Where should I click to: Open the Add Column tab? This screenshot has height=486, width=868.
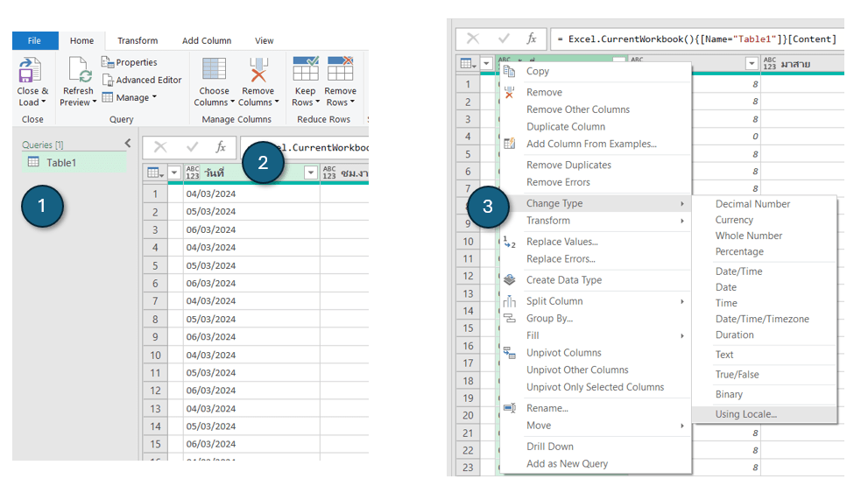207,40
